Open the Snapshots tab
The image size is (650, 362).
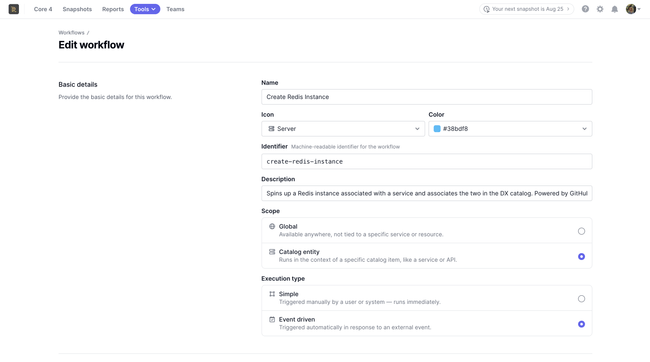[77, 9]
